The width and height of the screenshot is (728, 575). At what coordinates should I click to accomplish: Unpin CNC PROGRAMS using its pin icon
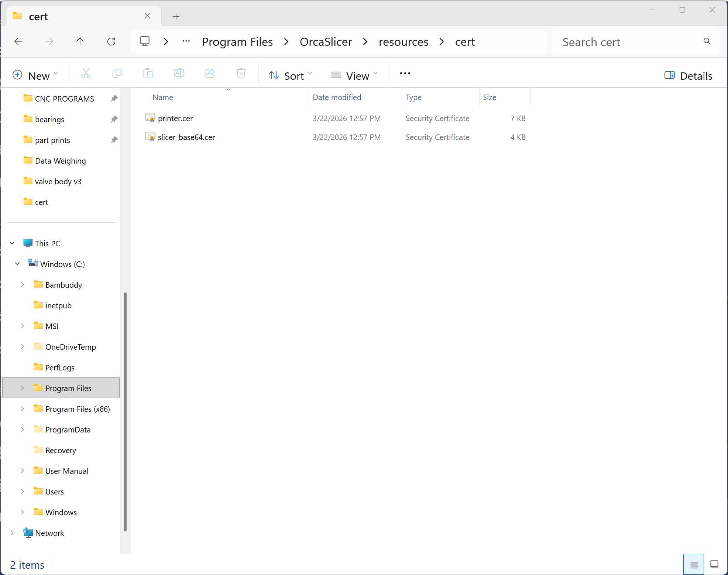114,99
